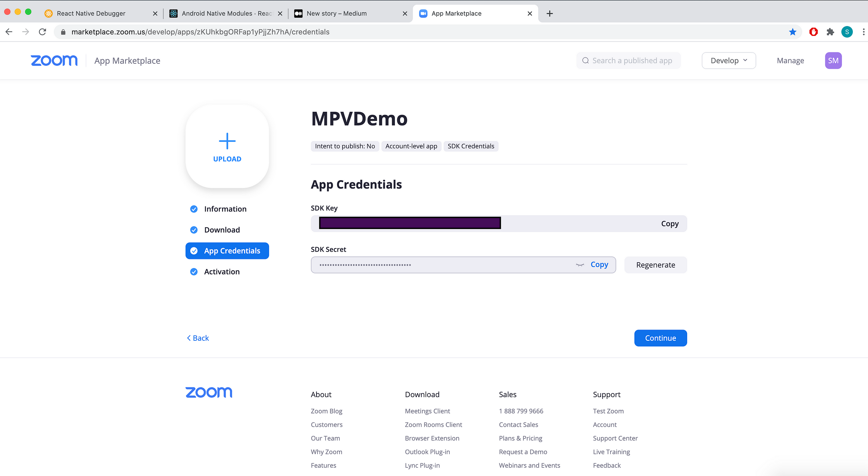Switch to the New story – Medium tab
This screenshot has width=868, height=476.
click(x=336, y=13)
